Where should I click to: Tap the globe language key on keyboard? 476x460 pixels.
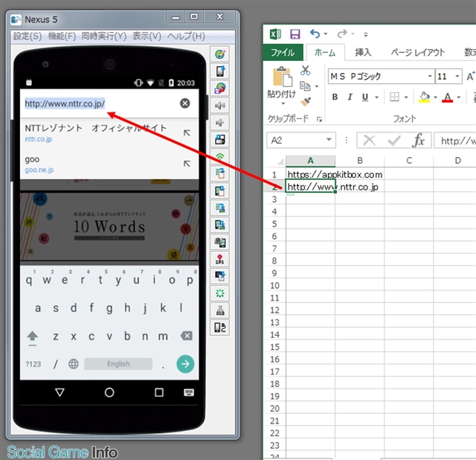[x=73, y=364]
